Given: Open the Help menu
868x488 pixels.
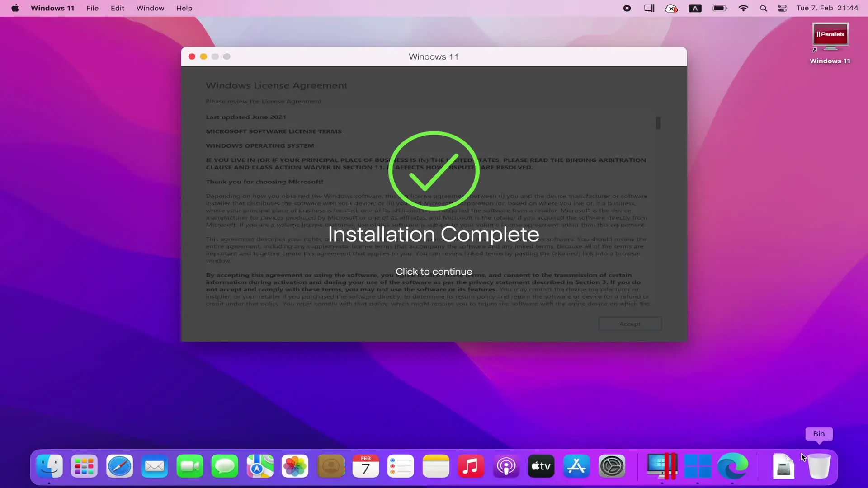Looking at the screenshot, I should [184, 8].
